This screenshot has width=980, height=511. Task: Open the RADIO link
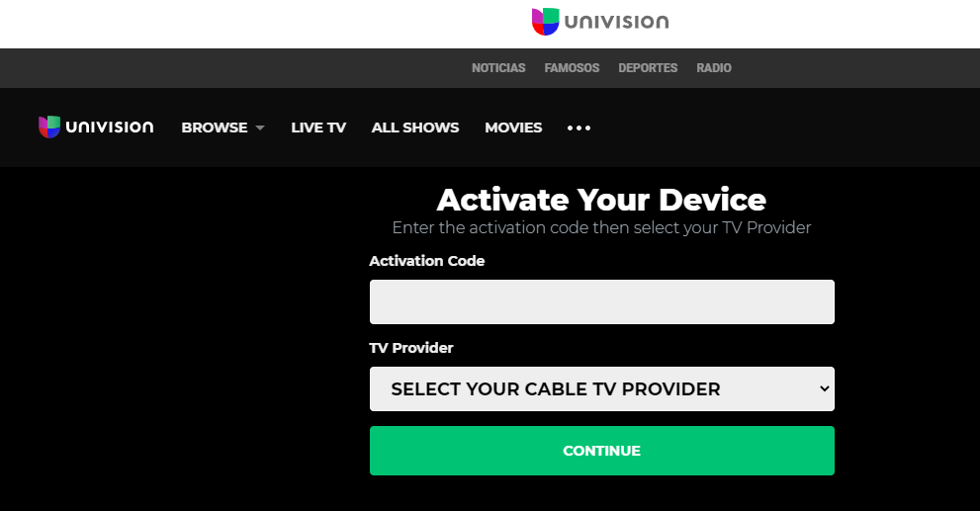click(x=714, y=68)
